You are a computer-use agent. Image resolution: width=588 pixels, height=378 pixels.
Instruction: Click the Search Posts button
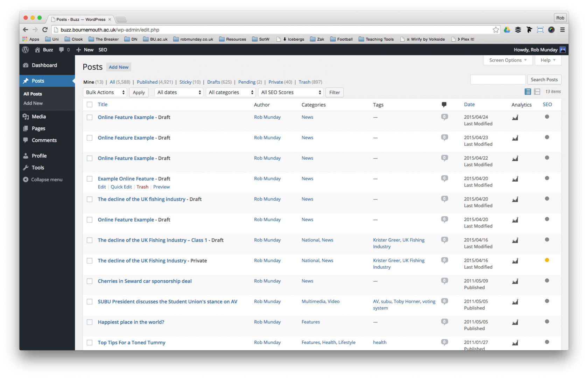[x=544, y=79]
